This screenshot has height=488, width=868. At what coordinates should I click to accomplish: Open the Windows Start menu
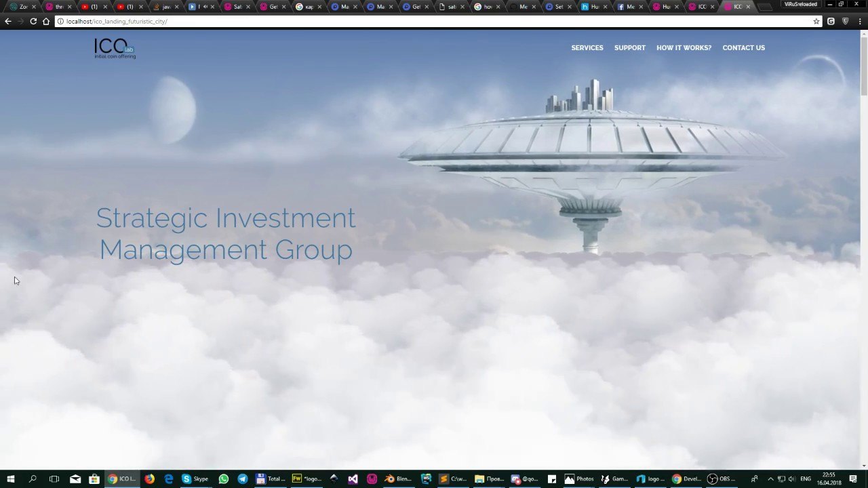(x=10, y=479)
